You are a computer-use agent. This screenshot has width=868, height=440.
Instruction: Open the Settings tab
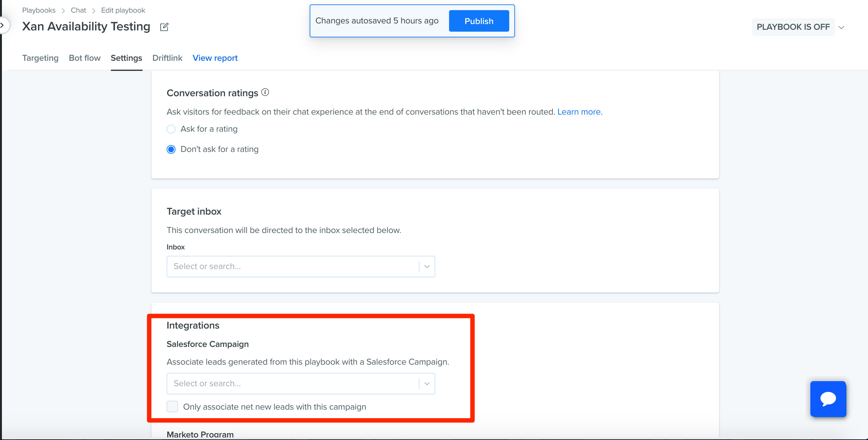tap(126, 58)
